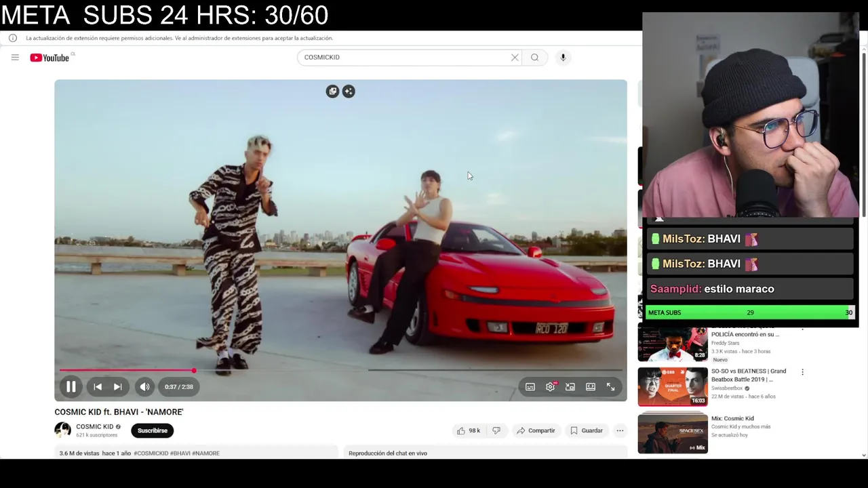This screenshot has height=488, width=868.
Task: Click the 0:37 / 2:38 time display
Action: [179, 387]
